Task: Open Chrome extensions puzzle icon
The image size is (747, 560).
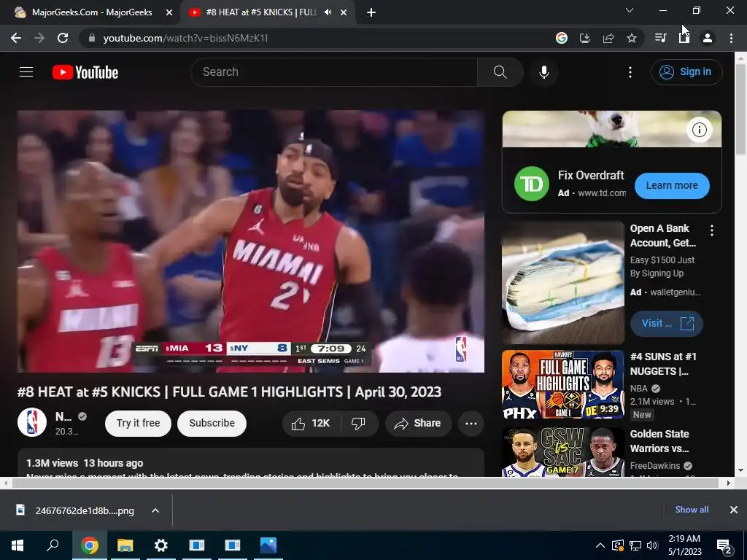Action: point(684,38)
